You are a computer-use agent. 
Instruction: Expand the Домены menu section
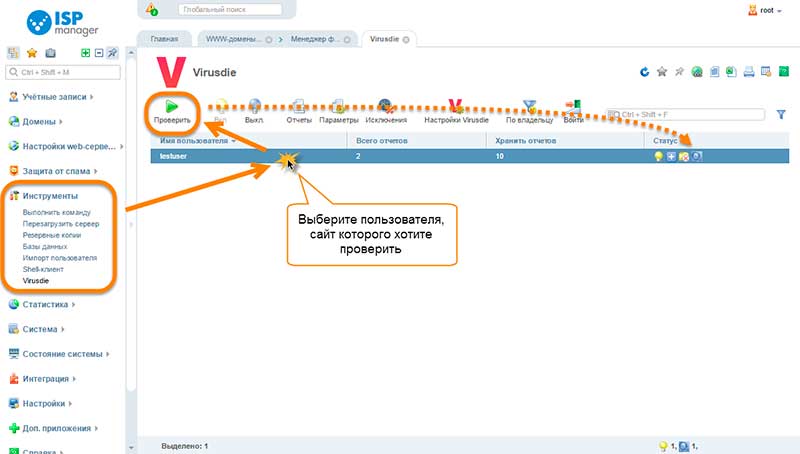[x=39, y=121]
